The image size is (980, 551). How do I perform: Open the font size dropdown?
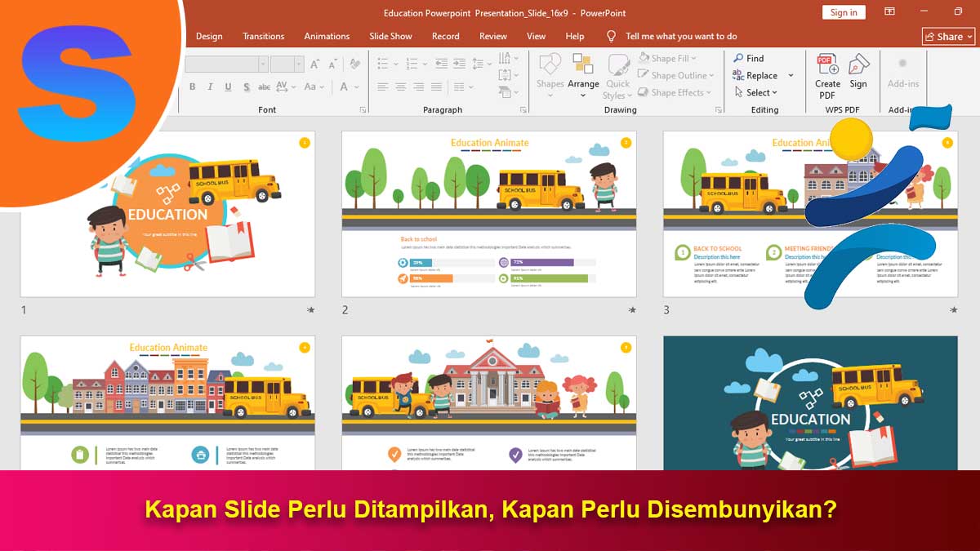[299, 64]
